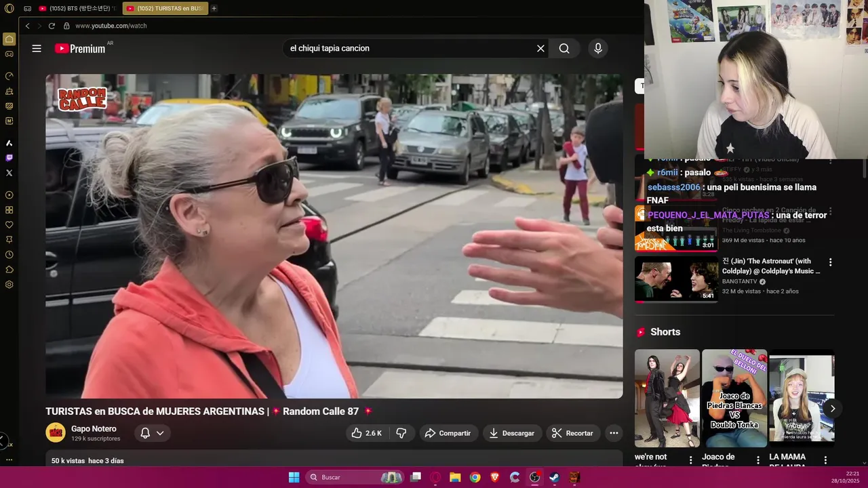Image resolution: width=868 pixels, height=488 pixels.
Task: Open File Explorer from the taskbar
Action: [455, 477]
